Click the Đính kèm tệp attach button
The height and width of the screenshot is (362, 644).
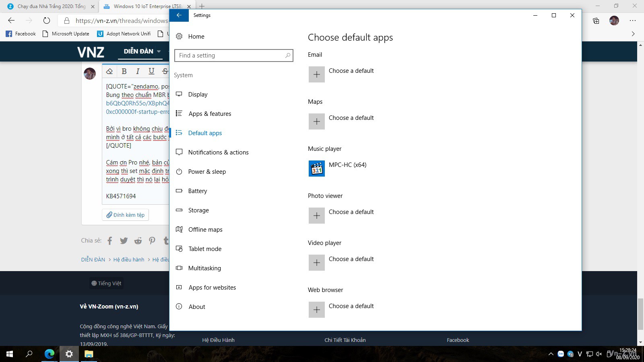pyautogui.click(x=126, y=215)
